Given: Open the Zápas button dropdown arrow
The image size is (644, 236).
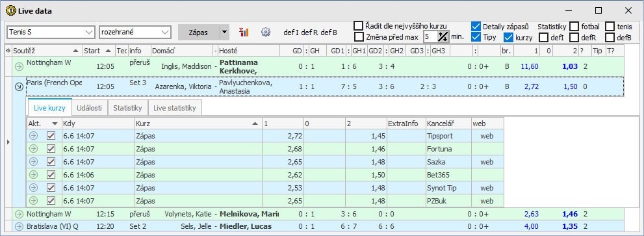Looking at the screenshot, I should click(x=224, y=32).
